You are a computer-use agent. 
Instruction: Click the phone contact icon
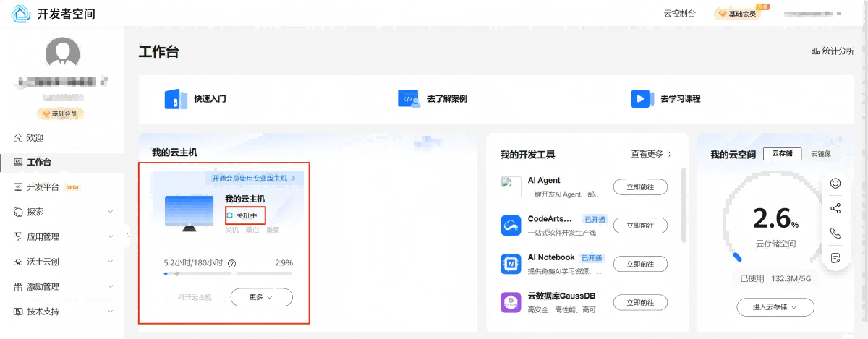[835, 233]
